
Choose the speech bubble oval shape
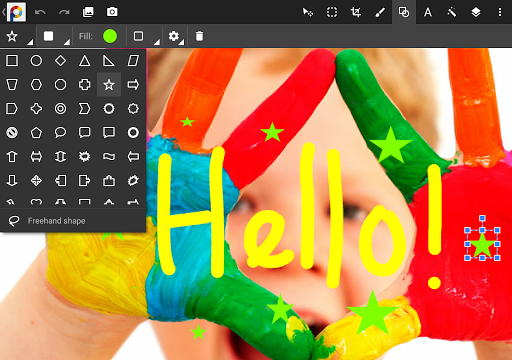coord(60,132)
